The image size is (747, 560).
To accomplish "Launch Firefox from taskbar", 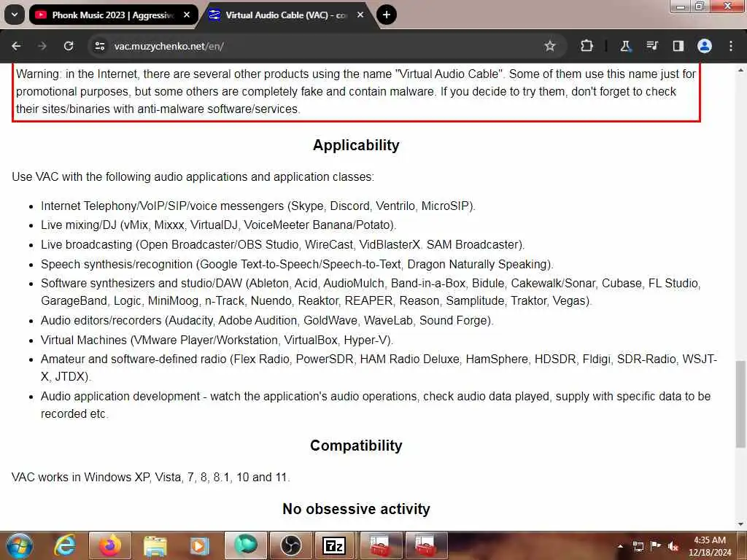I will point(109,545).
